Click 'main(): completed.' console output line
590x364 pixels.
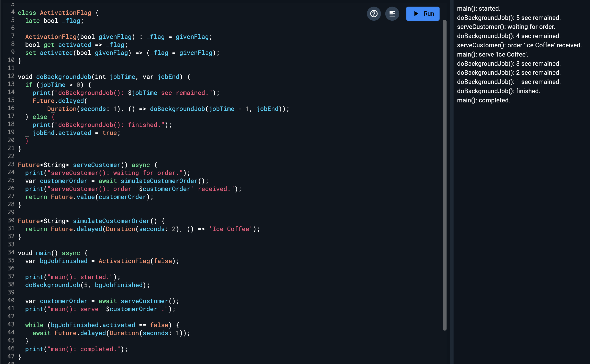point(483,100)
